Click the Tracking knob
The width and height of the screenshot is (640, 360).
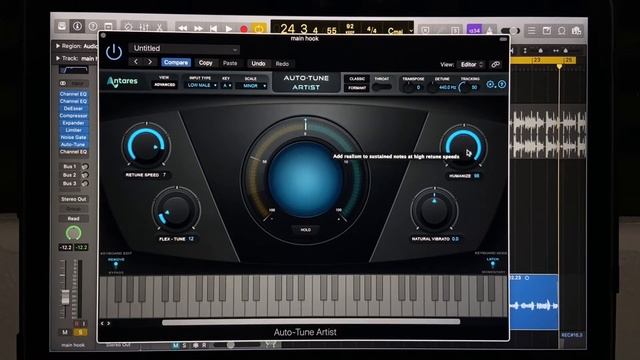click(x=464, y=87)
